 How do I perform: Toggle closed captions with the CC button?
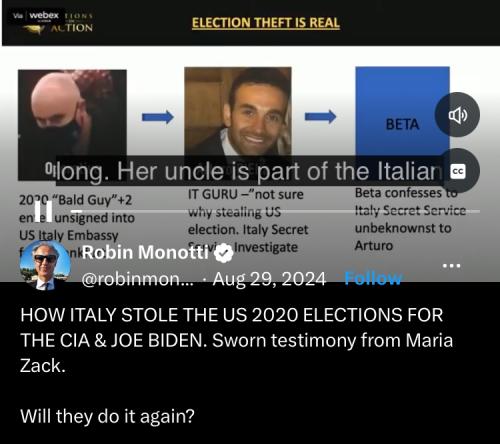pyautogui.click(x=458, y=171)
